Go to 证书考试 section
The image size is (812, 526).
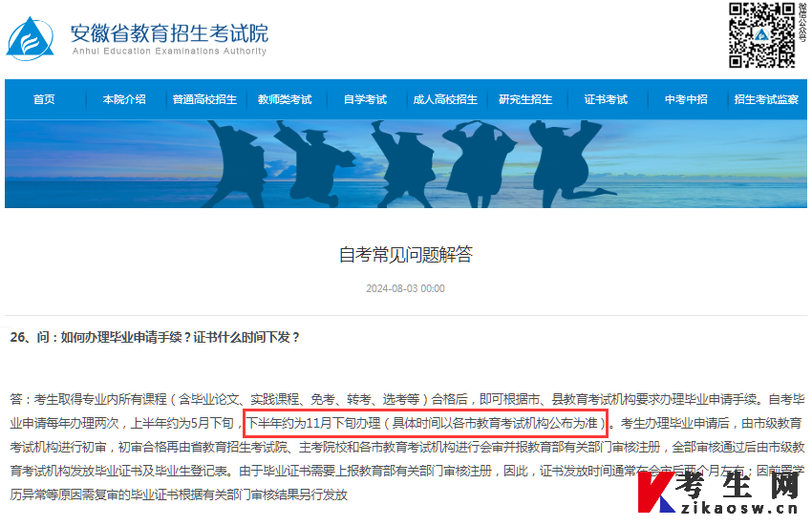[x=606, y=99]
